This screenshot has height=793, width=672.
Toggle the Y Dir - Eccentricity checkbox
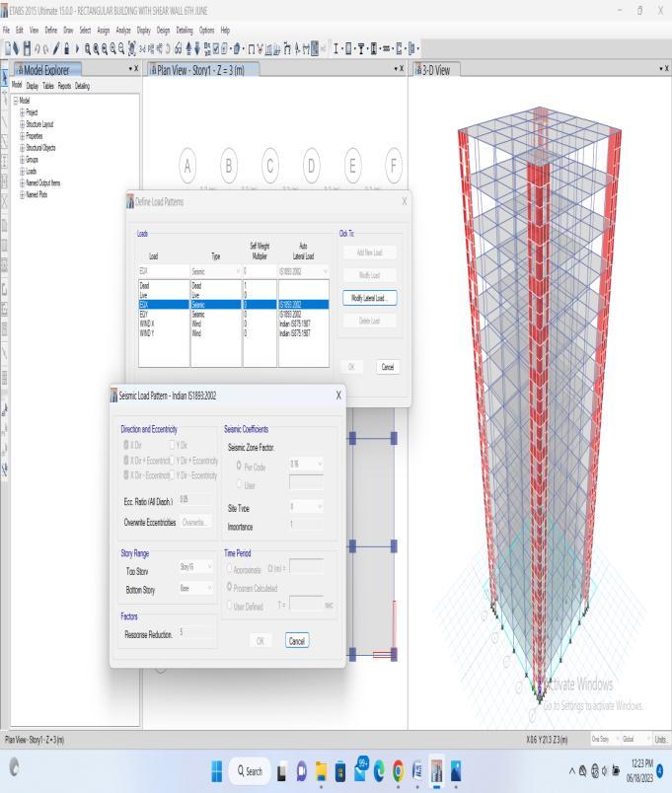click(x=172, y=474)
